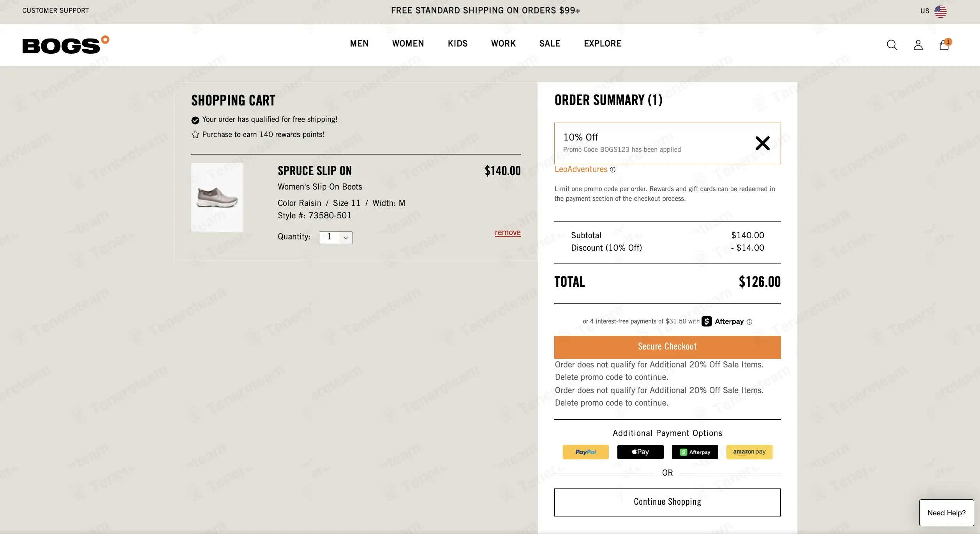The height and width of the screenshot is (534, 980).
Task: Open the account profile icon
Action: (918, 45)
